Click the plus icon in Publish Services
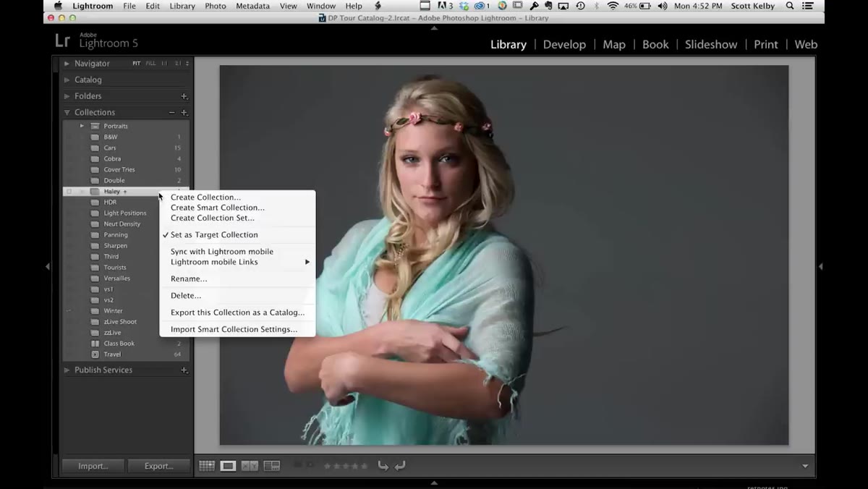The width and height of the screenshot is (868, 489). point(184,370)
